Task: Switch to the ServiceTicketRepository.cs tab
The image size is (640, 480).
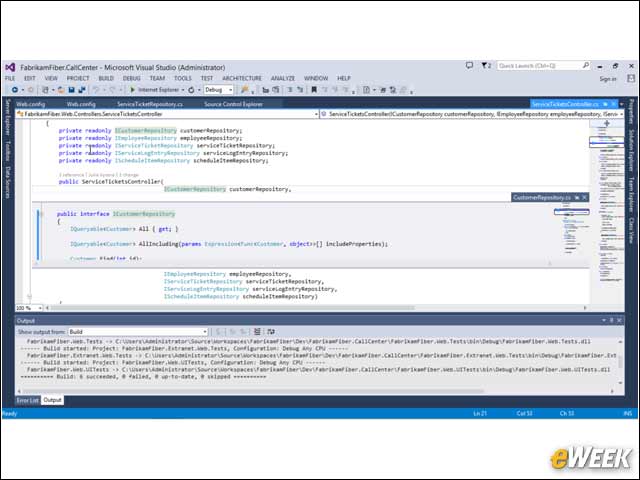Action: coord(150,104)
